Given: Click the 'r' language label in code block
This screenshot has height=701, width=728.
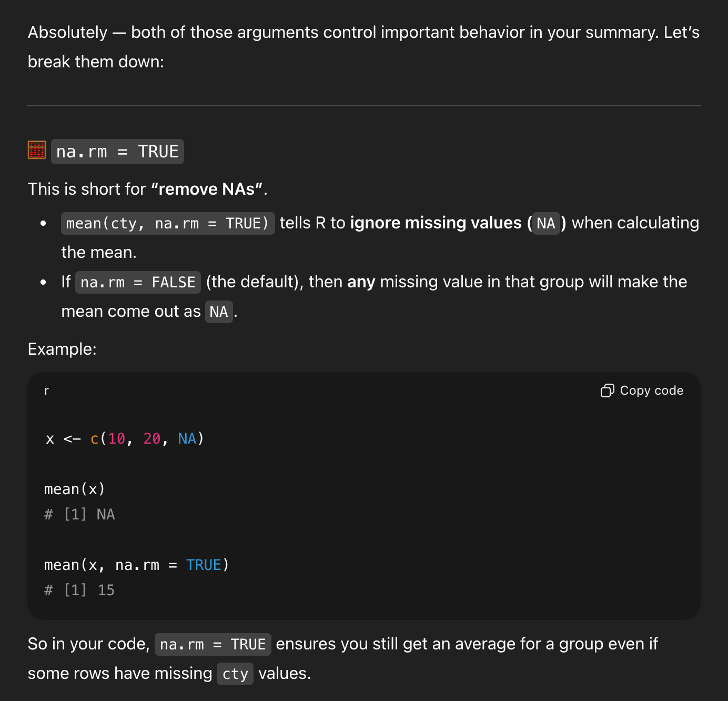Looking at the screenshot, I should [x=47, y=390].
